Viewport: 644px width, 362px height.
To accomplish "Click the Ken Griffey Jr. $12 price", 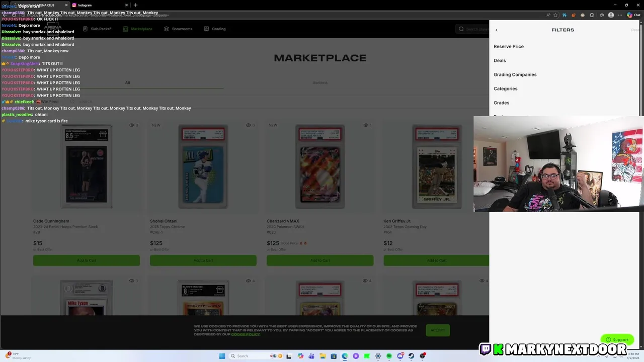I will (x=388, y=243).
